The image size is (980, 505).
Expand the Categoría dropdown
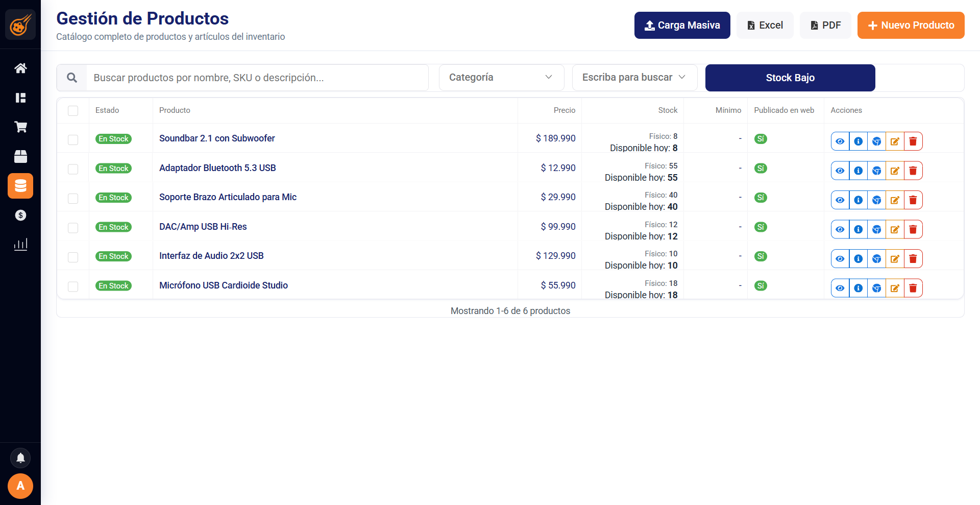point(501,78)
